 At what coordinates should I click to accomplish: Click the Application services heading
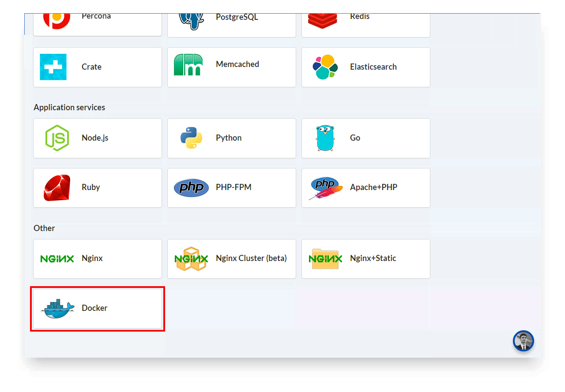coord(69,108)
